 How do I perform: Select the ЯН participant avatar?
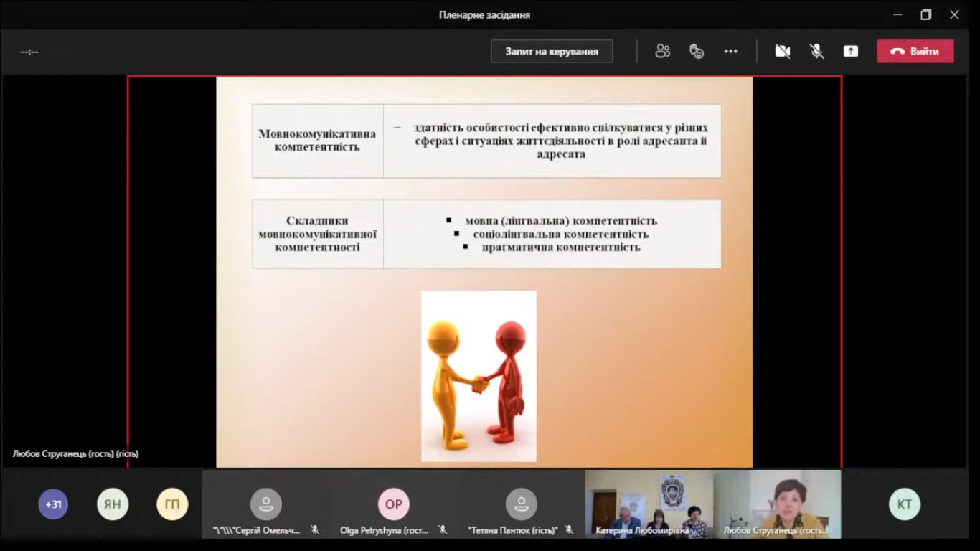(x=113, y=504)
